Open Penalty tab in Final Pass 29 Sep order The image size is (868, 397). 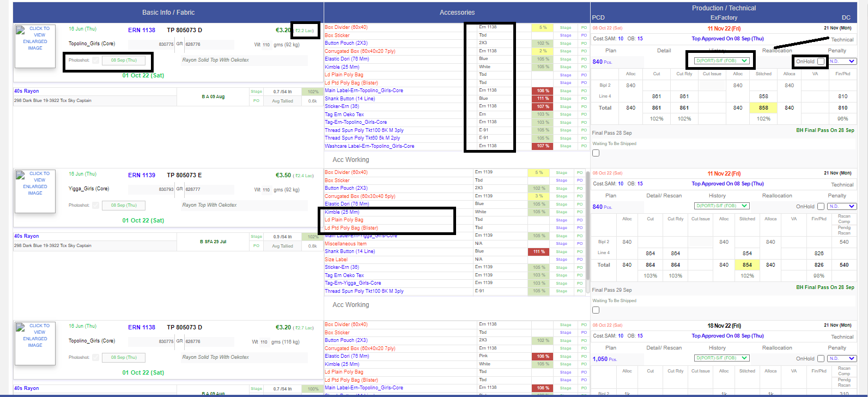coord(837,196)
